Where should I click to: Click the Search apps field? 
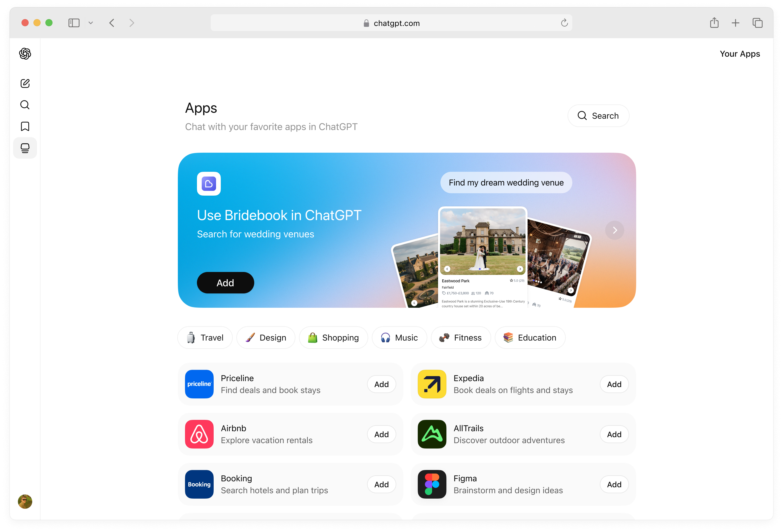click(598, 115)
